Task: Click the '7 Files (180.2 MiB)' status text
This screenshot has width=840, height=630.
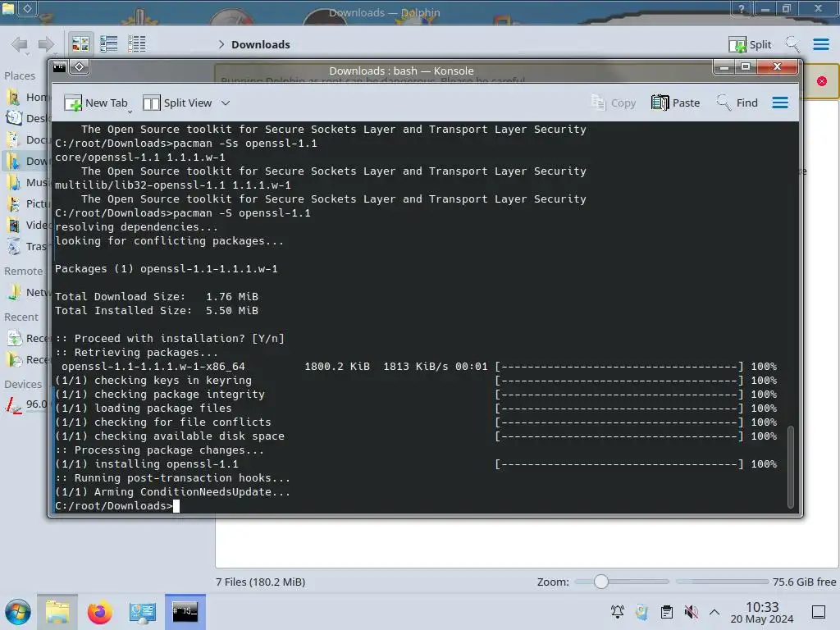Action: tap(260, 582)
